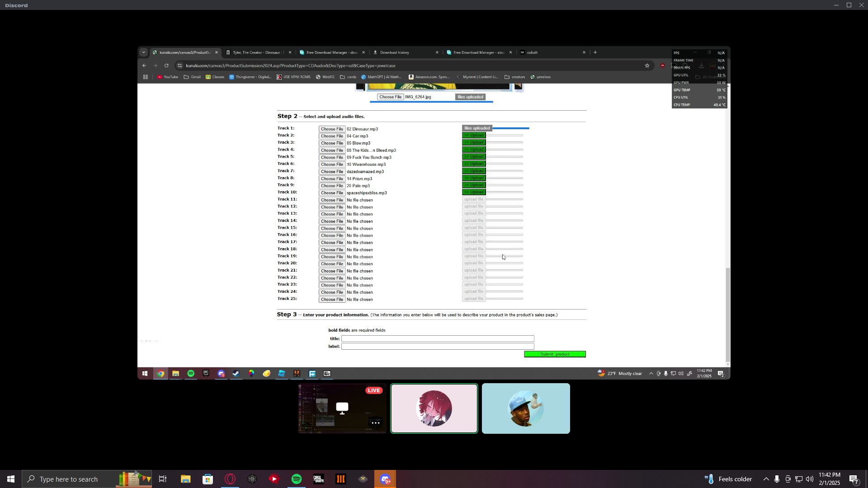Open Microsoft Store taskbar icon

(208, 479)
